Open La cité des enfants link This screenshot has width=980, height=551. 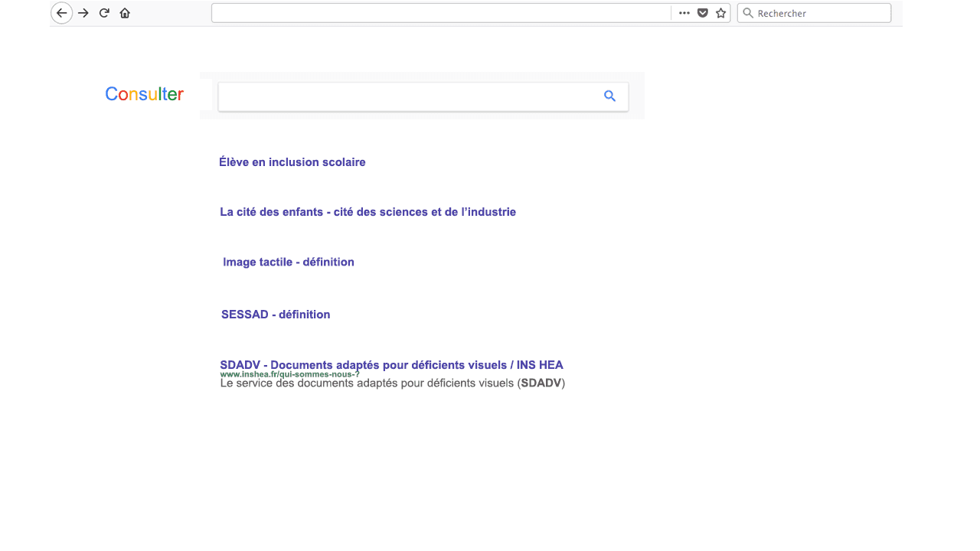pos(367,211)
